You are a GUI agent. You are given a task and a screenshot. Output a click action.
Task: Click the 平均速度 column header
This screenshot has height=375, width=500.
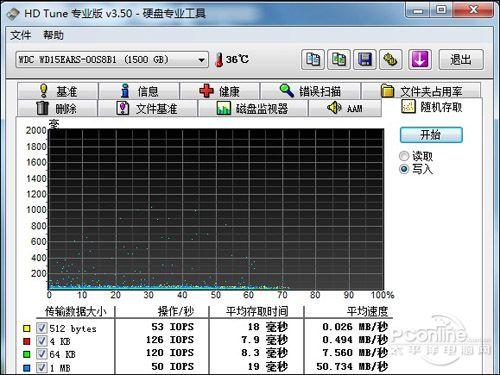tap(367, 311)
